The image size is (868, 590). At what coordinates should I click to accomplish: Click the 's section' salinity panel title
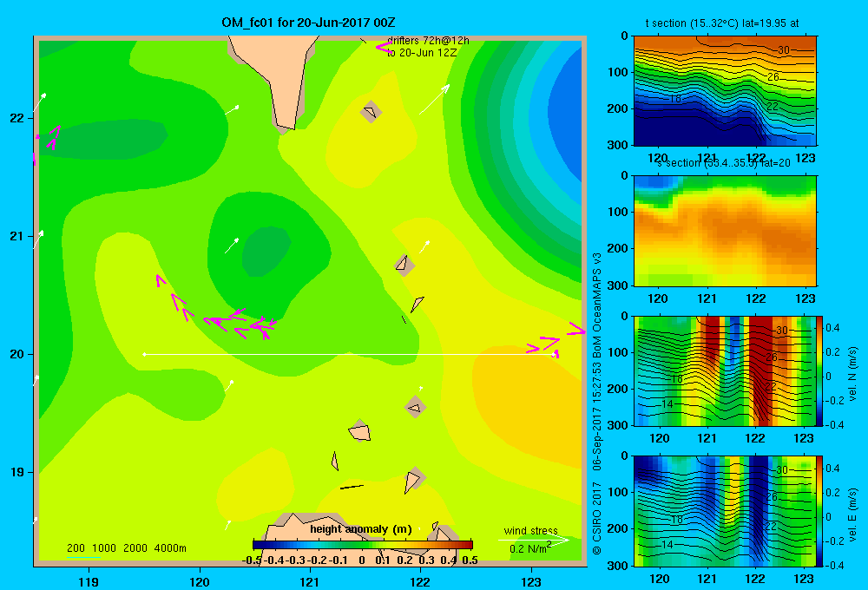pos(723,163)
